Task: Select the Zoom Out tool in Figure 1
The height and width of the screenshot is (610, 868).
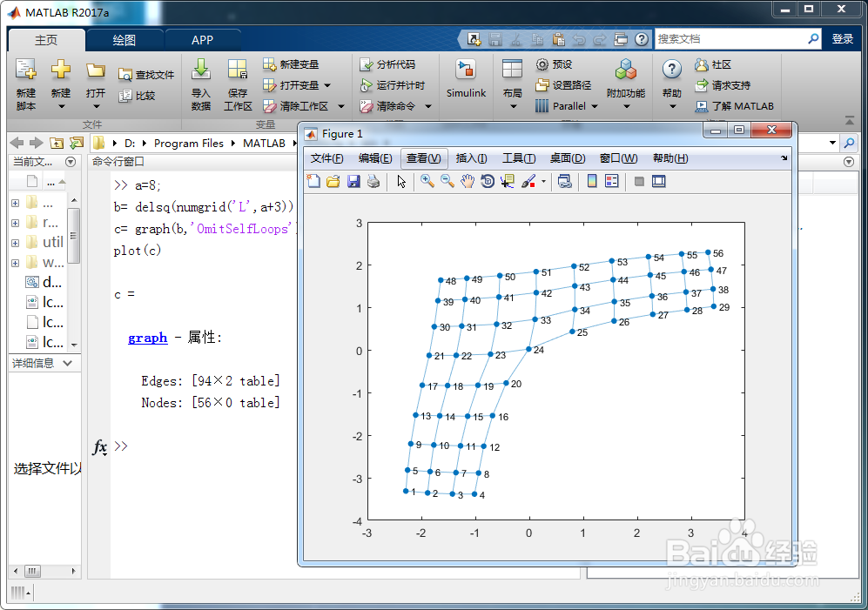Action: (447, 181)
